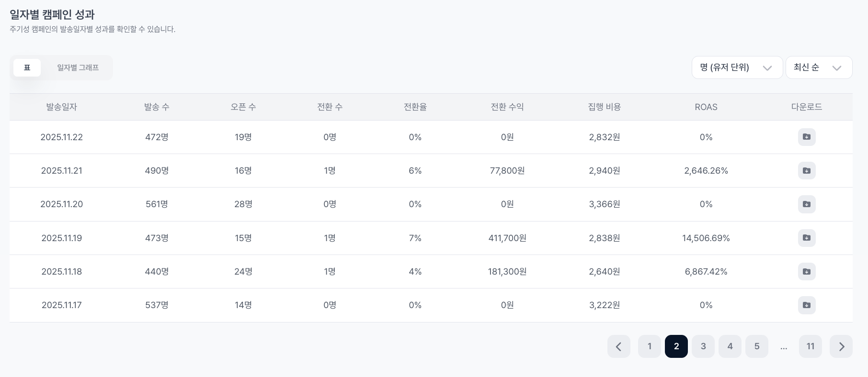Click the 561명 sent count cell
Screen dimensions: 868x377
[x=157, y=204]
